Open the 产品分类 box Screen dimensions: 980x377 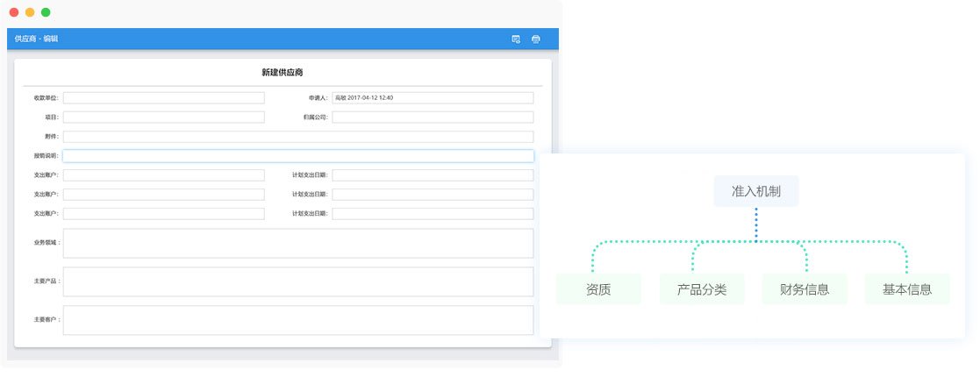(x=702, y=289)
